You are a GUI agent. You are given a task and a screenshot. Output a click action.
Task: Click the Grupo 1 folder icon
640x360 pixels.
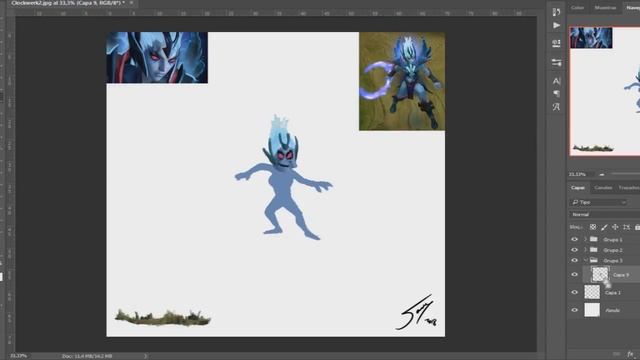(x=594, y=239)
